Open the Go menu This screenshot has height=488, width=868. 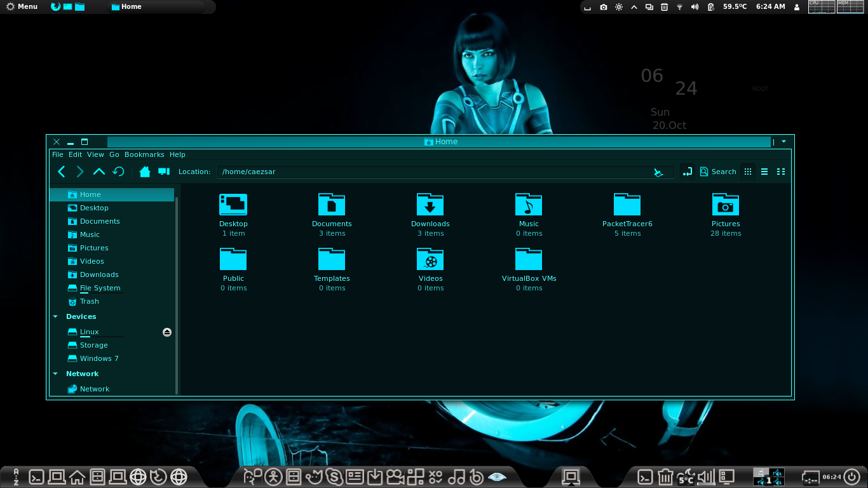(114, 154)
